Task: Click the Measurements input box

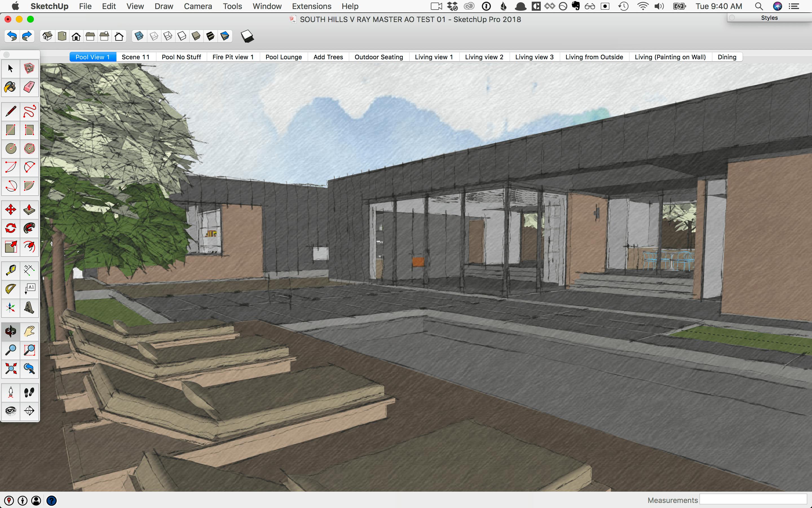Action: [753, 500]
